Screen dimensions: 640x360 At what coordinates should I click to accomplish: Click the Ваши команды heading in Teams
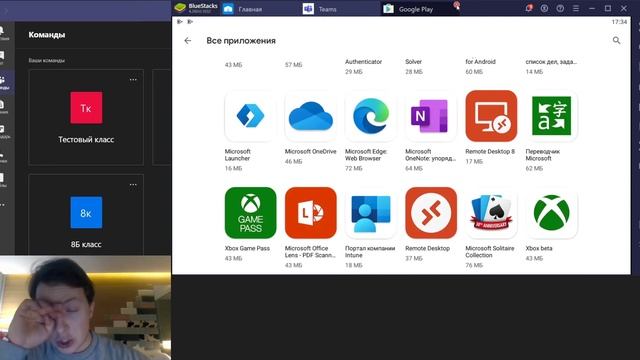point(47,60)
